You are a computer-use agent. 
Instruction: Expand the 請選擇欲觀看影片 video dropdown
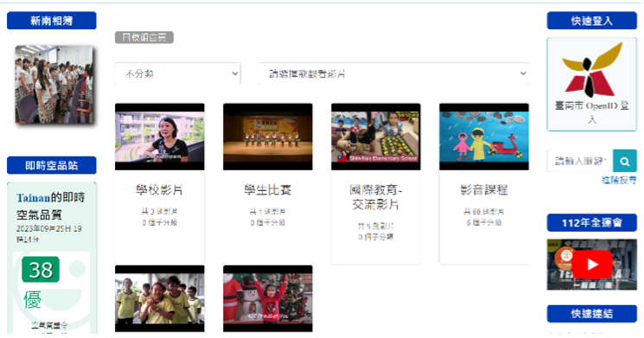393,73
